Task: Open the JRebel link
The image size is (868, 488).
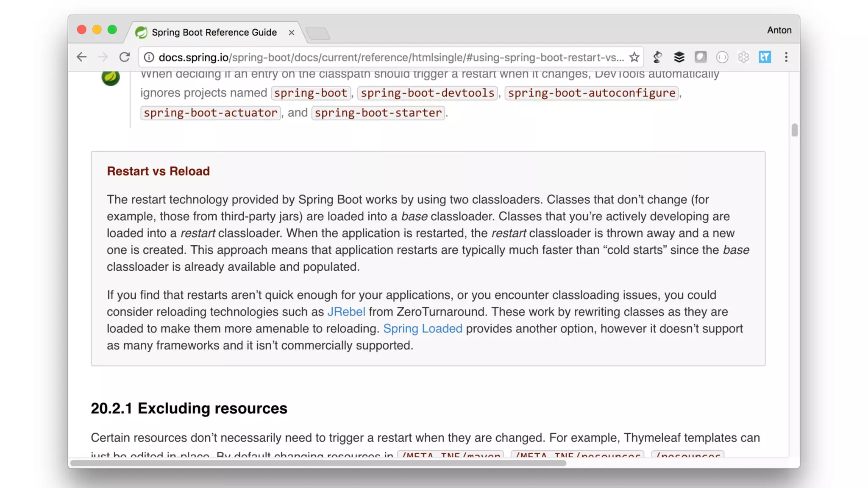Action: (x=346, y=312)
